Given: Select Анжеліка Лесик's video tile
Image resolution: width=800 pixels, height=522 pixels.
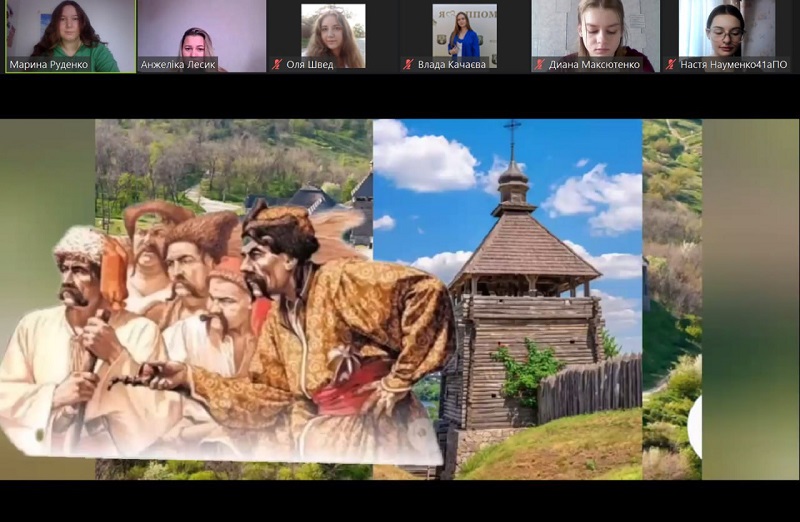Looking at the screenshot, I should 202,36.
